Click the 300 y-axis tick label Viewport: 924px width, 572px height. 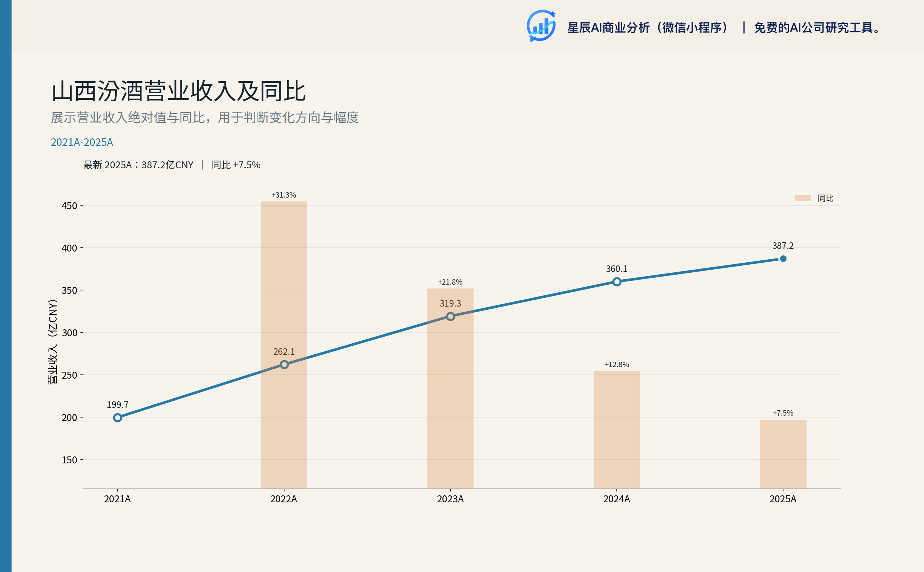coord(69,333)
